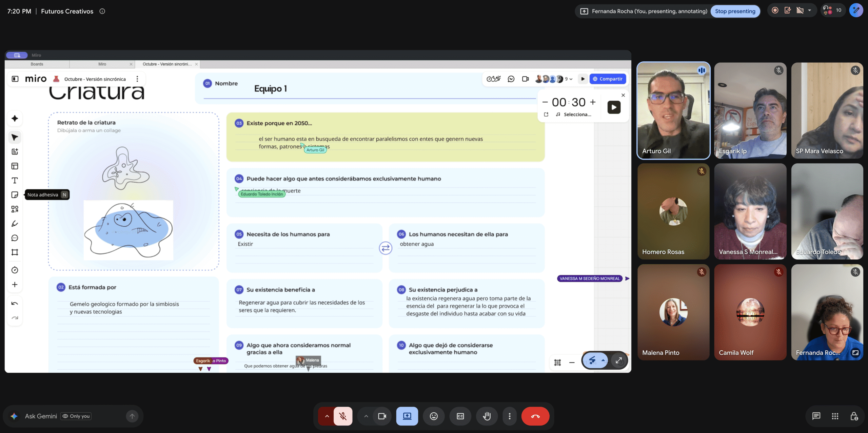Image resolution: width=868 pixels, height=433 pixels.
Task: Select the pen drawing tool in Miro
Action: pos(15,224)
